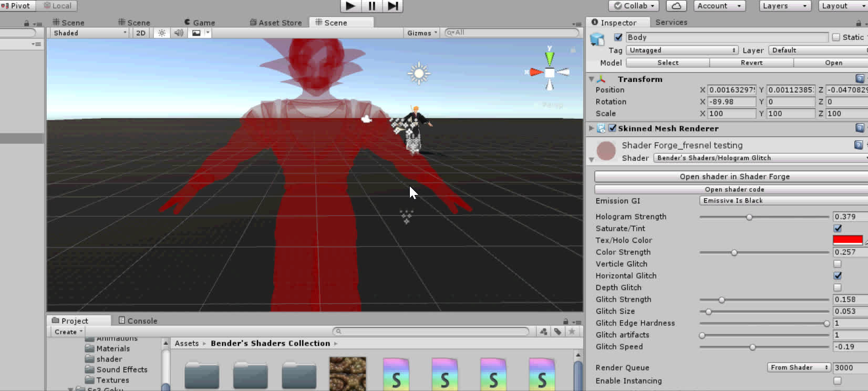Select the directional light sun gizmo
The width and height of the screenshot is (868, 391).
tap(419, 74)
